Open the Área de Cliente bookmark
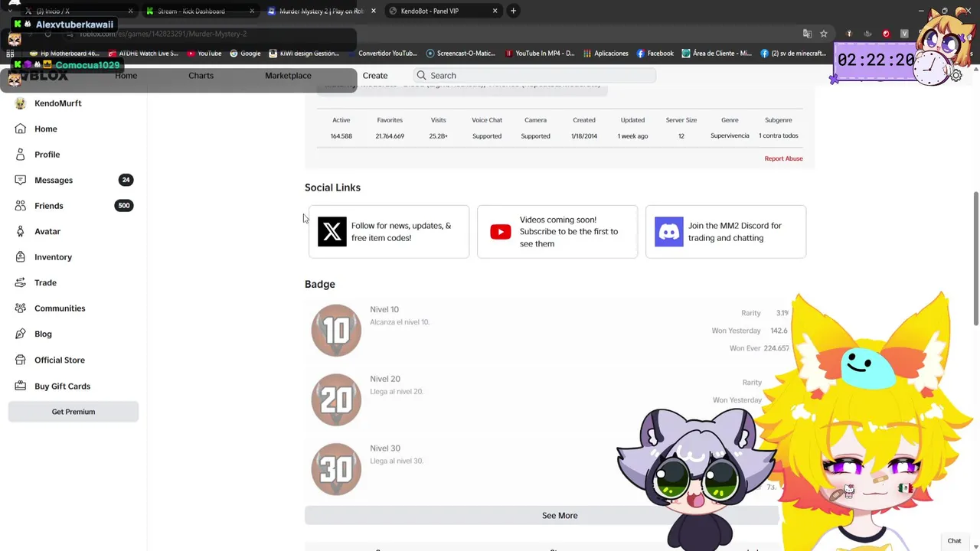980x551 pixels. (x=717, y=54)
